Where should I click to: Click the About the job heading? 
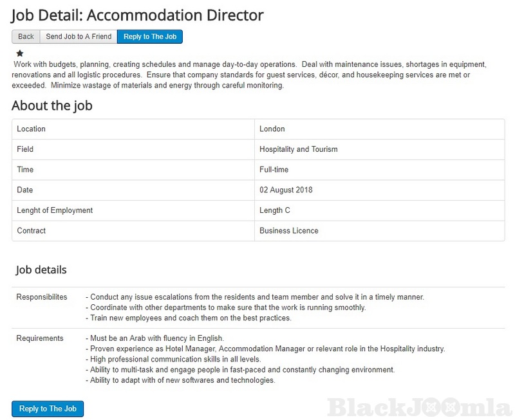52,105
